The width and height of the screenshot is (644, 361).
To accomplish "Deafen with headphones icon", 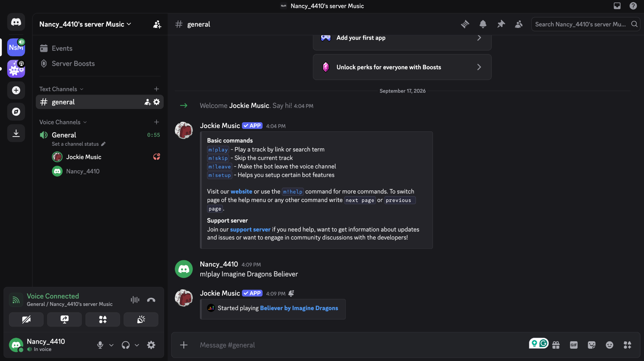I will point(125,345).
